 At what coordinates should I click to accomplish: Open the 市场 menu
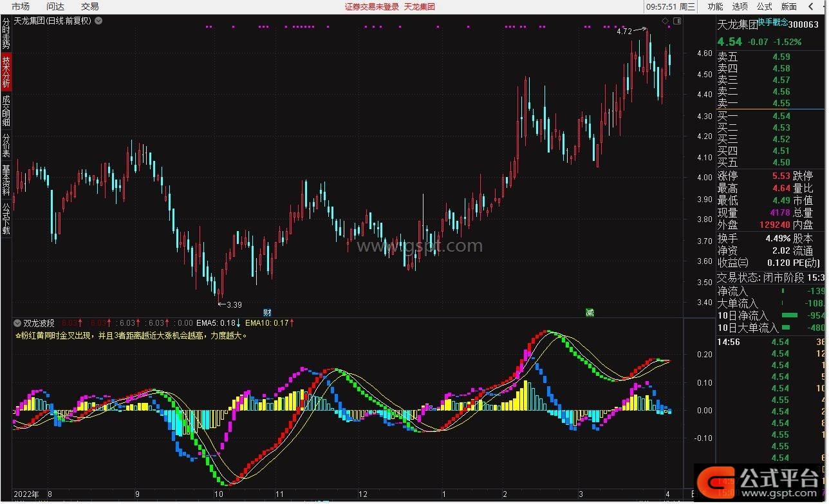[x=21, y=6]
